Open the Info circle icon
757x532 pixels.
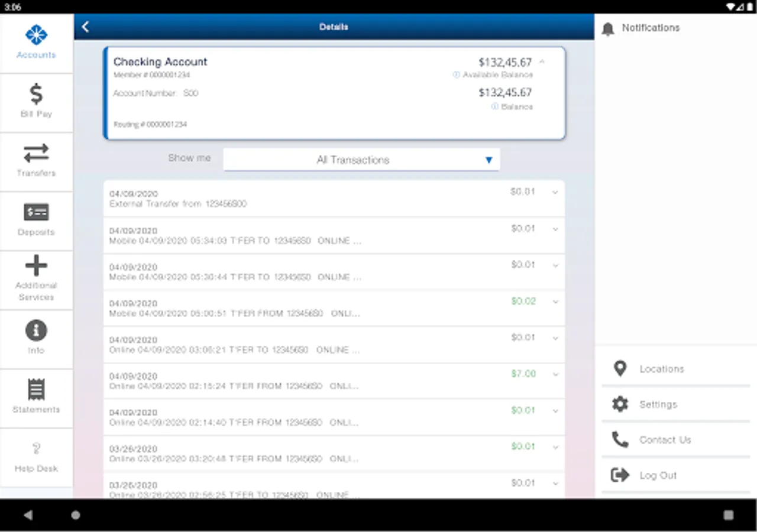pyautogui.click(x=36, y=330)
